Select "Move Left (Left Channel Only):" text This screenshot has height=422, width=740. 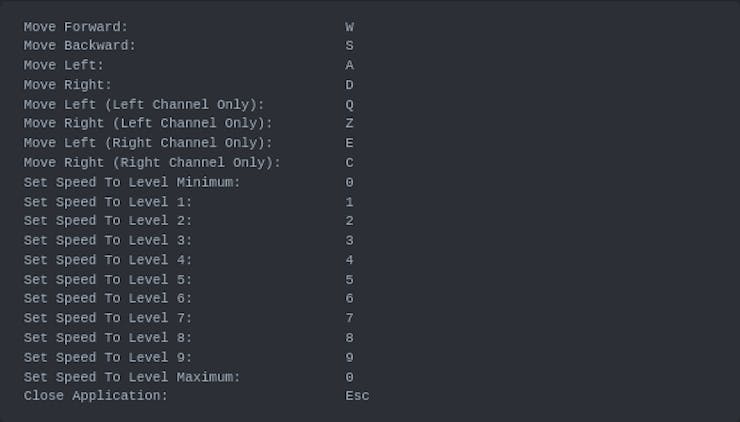(144, 104)
